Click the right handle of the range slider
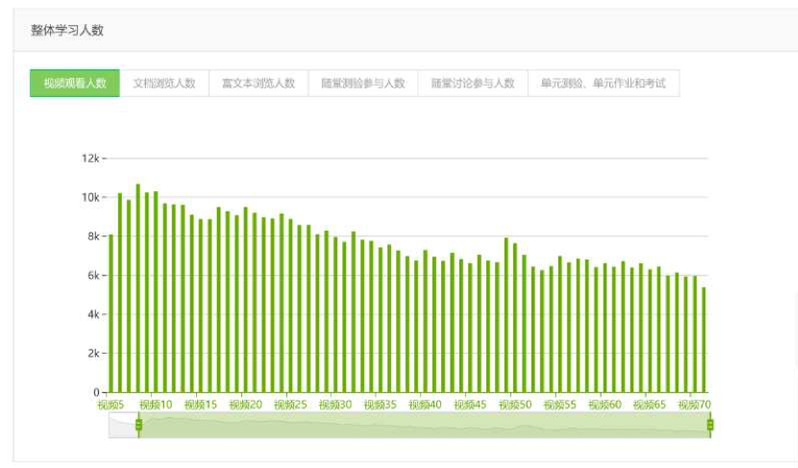 (x=710, y=426)
